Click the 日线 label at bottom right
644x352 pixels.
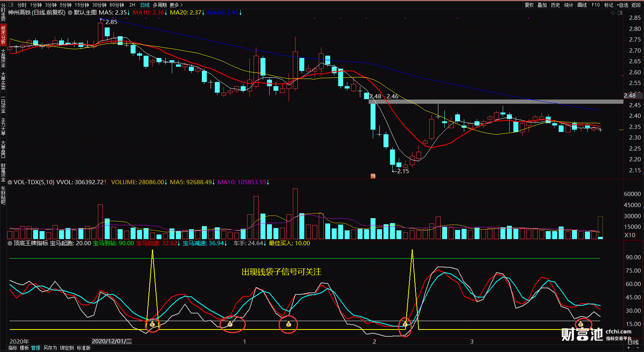pos(633,342)
